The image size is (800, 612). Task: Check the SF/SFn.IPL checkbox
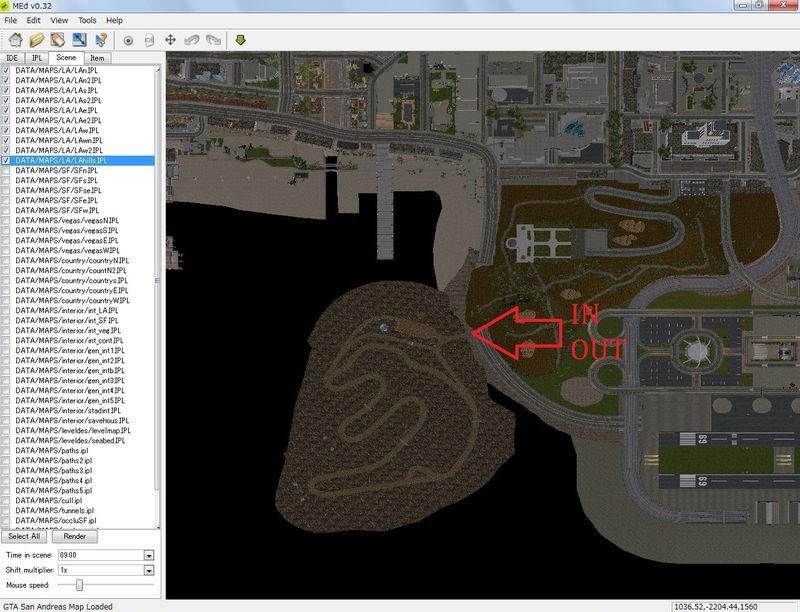click(x=6, y=170)
